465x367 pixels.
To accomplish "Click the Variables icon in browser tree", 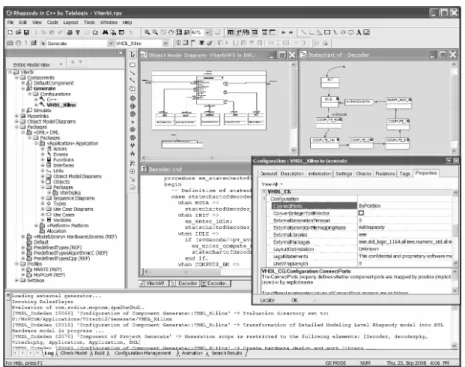I will [x=49, y=220].
